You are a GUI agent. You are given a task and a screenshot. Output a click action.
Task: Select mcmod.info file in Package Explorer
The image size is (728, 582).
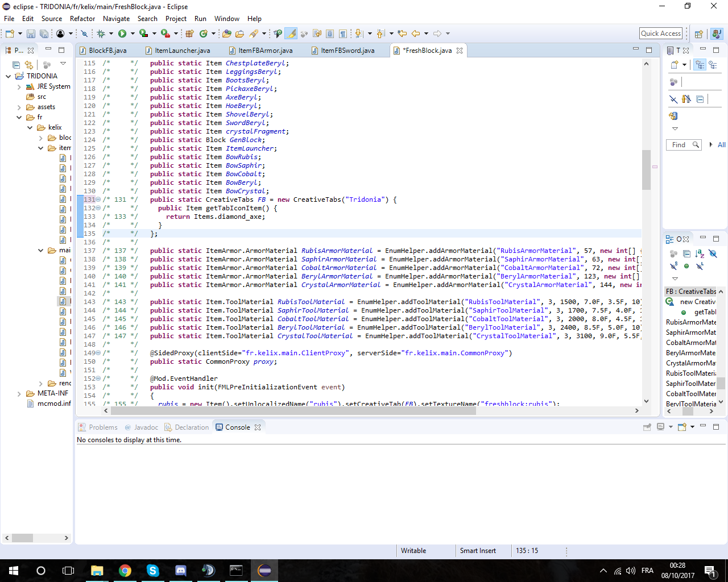pyautogui.click(x=49, y=404)
